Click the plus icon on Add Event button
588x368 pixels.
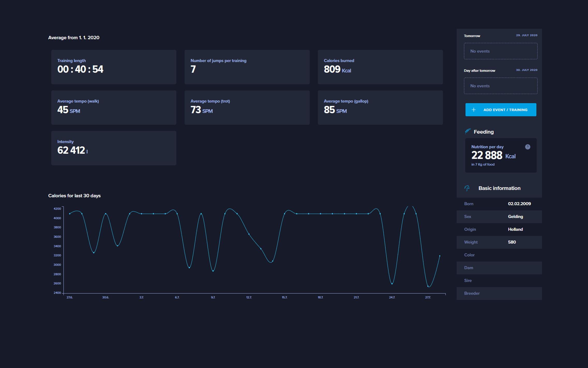click(x=473, y=110)
